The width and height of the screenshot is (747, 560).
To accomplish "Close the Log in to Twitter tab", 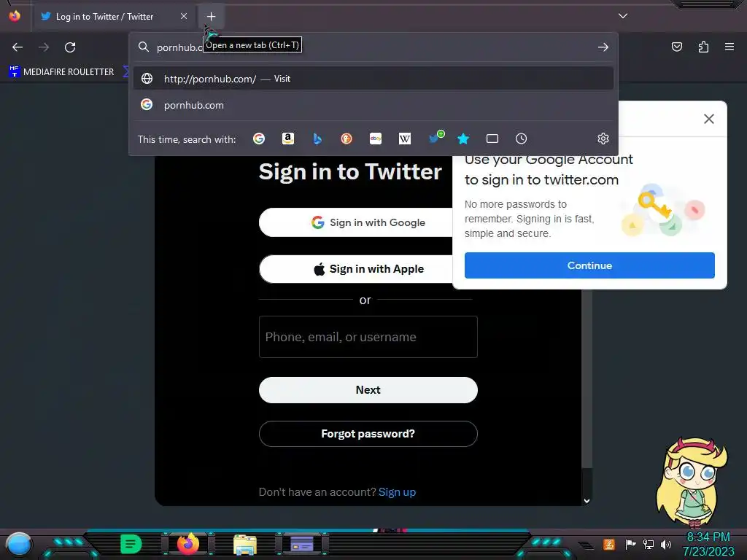I will pos(184,16).
